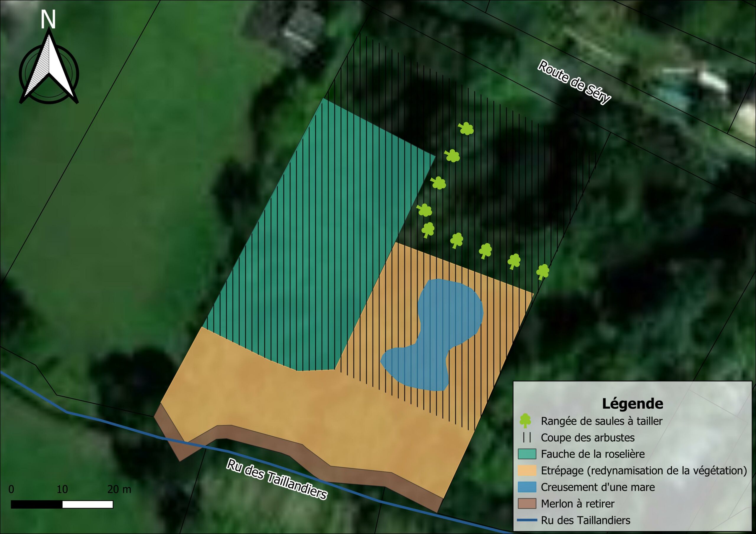
Task: Click the orange Etrépage legend swatch
Action: 527,471
